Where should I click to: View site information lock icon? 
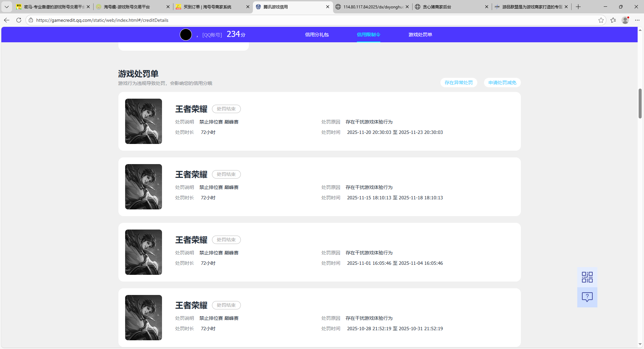coord(31,20)
